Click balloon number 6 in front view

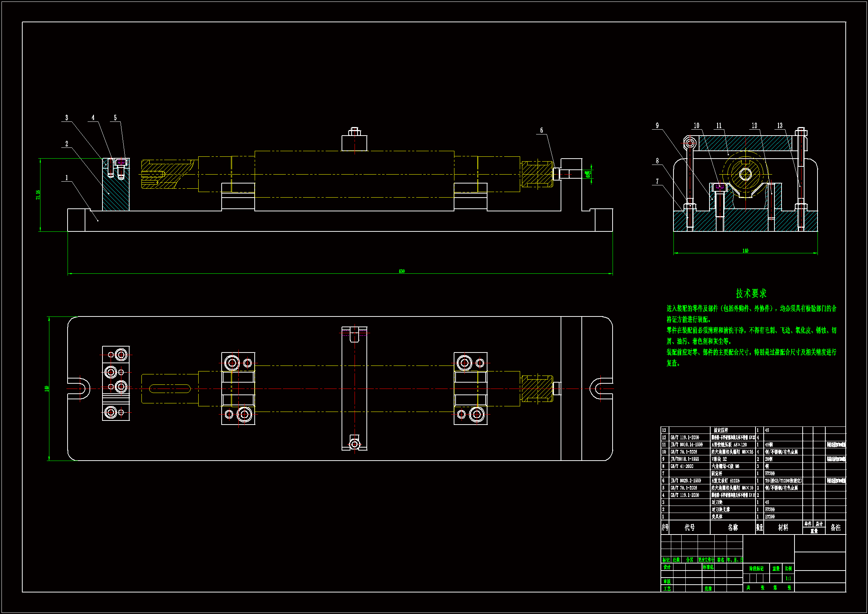(541, 130)
